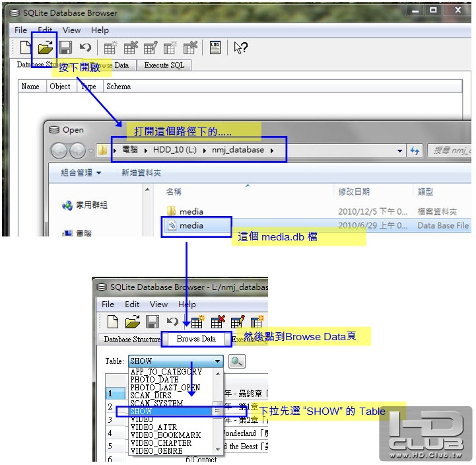Open the media folder in file list

pos(191,212)
